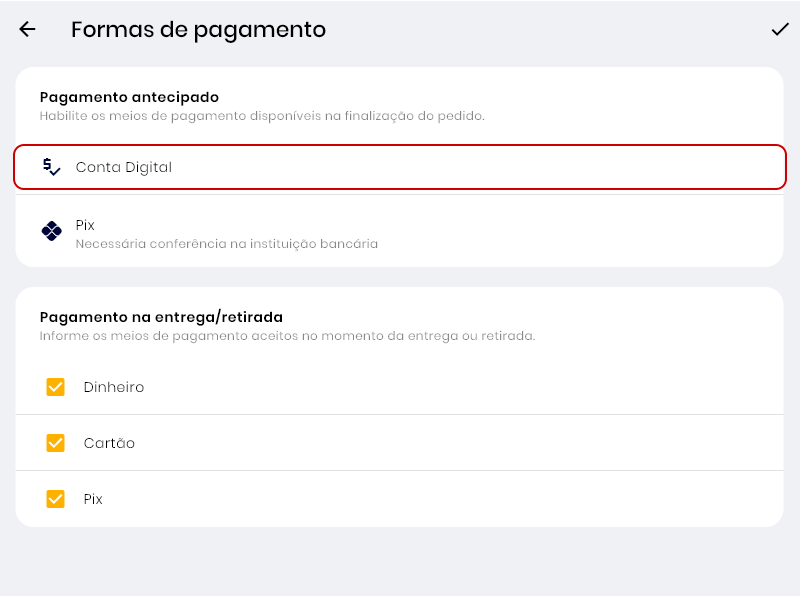Click the 'Informe os meios de pagamento' description
The image size is (800, 596).
coord(287,336)
